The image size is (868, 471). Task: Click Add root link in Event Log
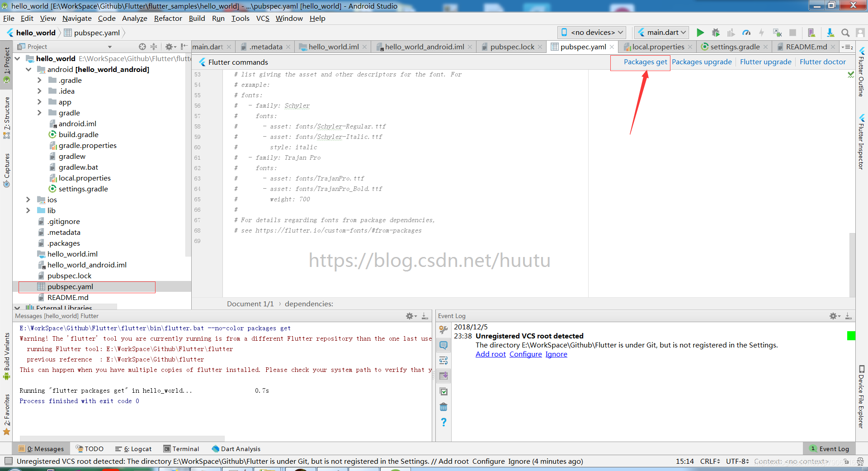coord(491,354)
